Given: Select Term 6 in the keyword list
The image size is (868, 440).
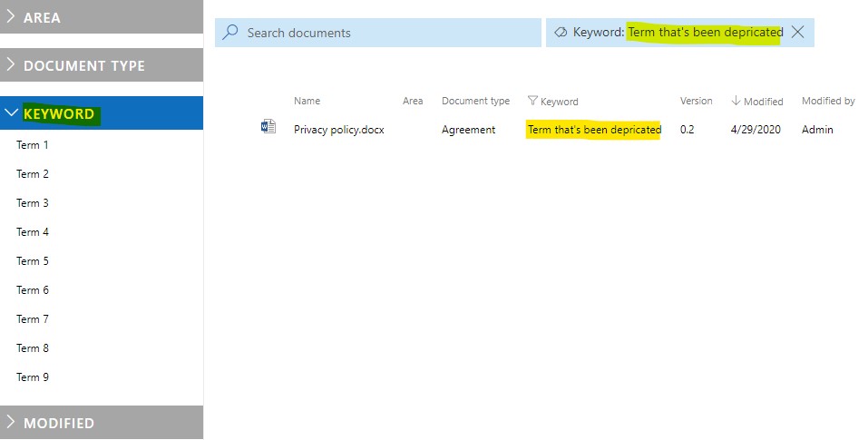Looking at the screenshot, I should coord(32,290).
